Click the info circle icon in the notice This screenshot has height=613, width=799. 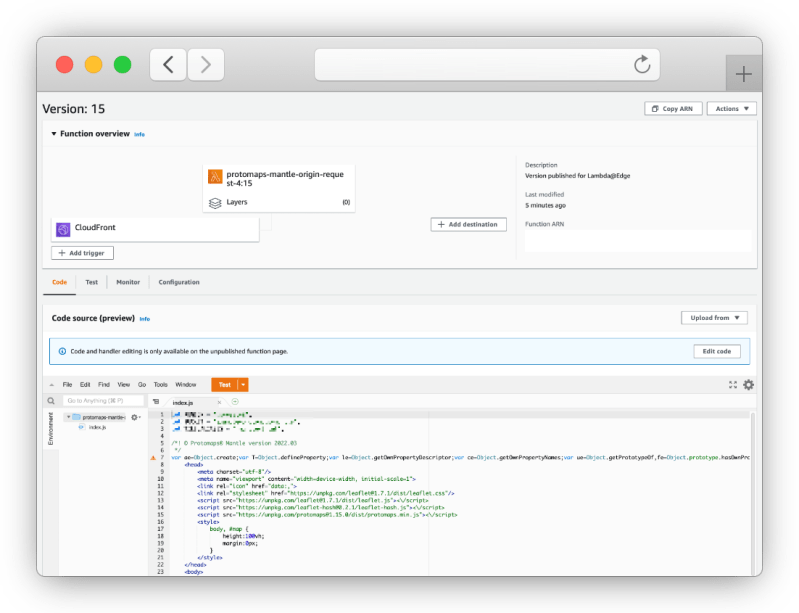click(62, 351)
